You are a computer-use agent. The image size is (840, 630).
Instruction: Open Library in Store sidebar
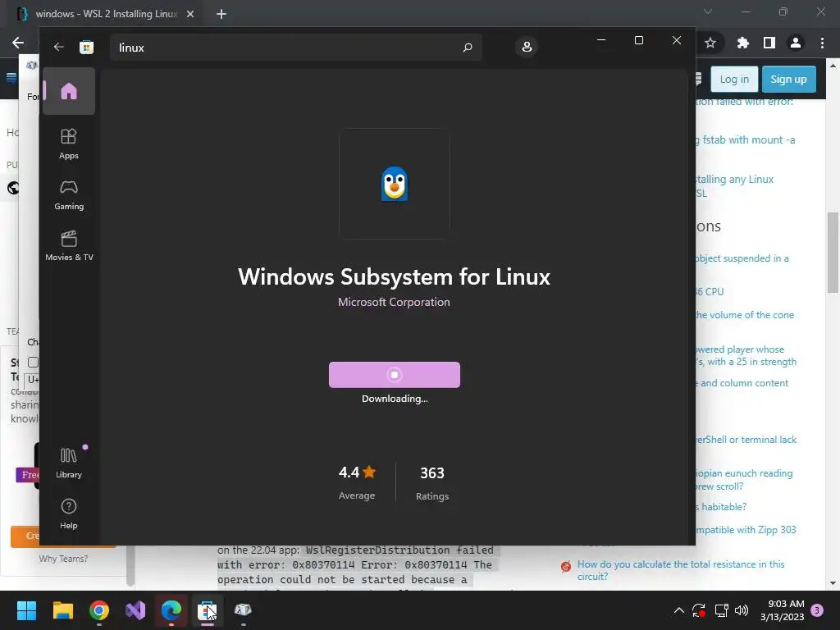click(69, 463)
